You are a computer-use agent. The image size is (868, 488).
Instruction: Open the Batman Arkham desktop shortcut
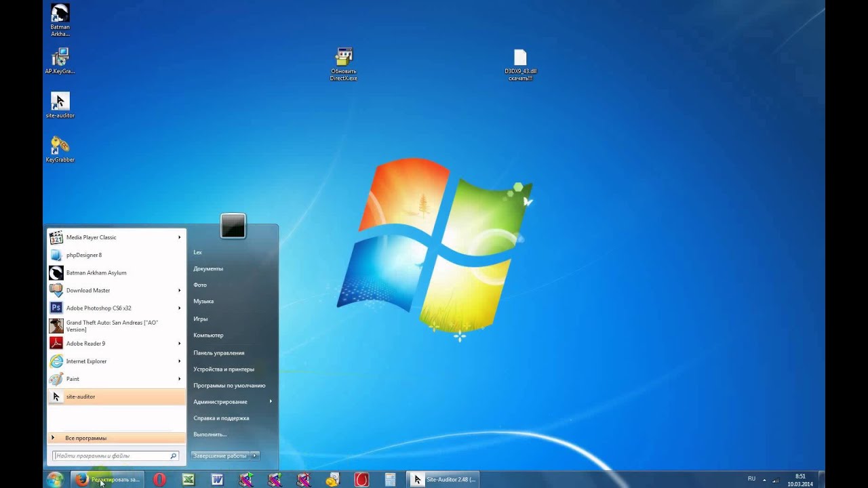pyautogui.click(x=60, y=20)
